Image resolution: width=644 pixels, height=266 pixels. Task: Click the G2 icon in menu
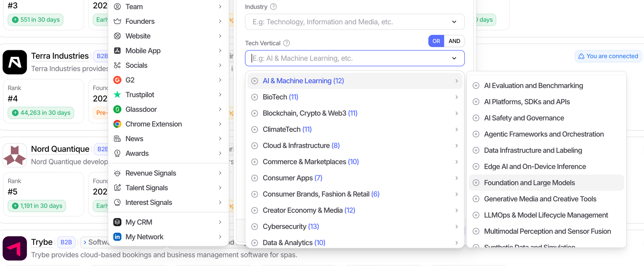coord(117,80)
